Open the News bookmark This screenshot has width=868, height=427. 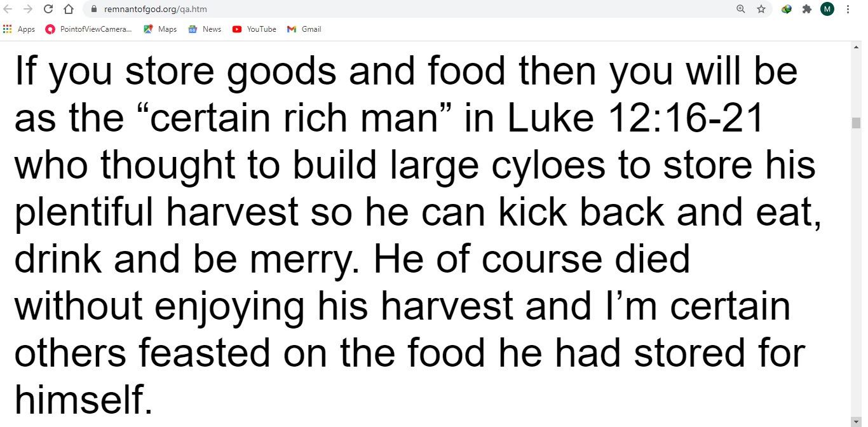[x=205, y=29]
